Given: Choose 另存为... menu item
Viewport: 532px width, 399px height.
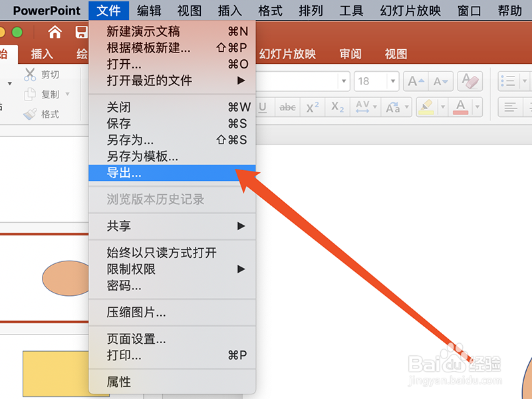Looking at the screenshot, I should [172, 140].
